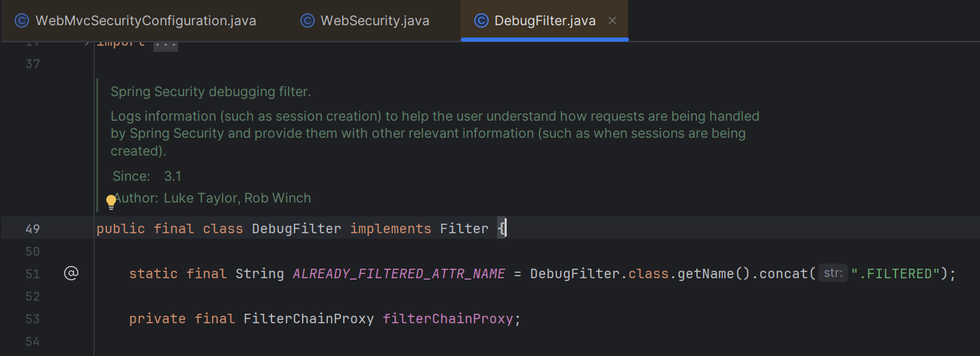Click 'Spring Security debugging filter.' doc text

coord(211,91)
